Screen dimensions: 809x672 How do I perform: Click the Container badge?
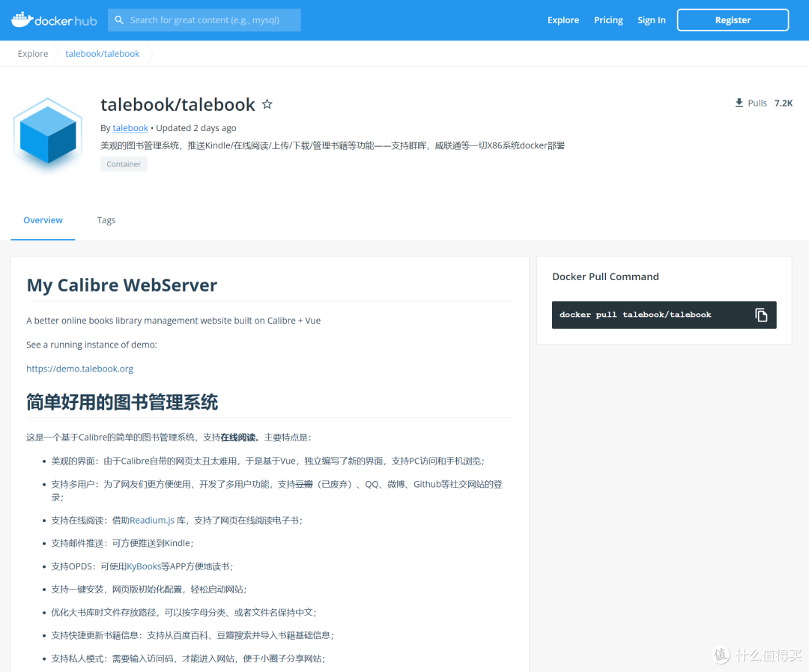(x=124, y=163)
